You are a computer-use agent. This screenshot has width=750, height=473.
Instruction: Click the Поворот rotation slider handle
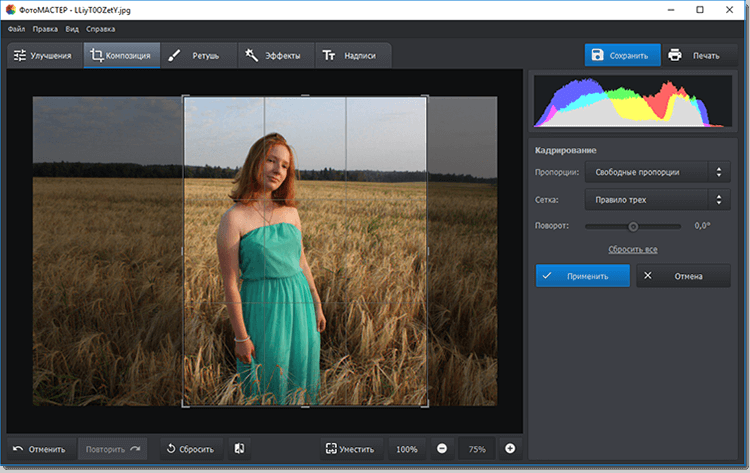click(633, 226)
